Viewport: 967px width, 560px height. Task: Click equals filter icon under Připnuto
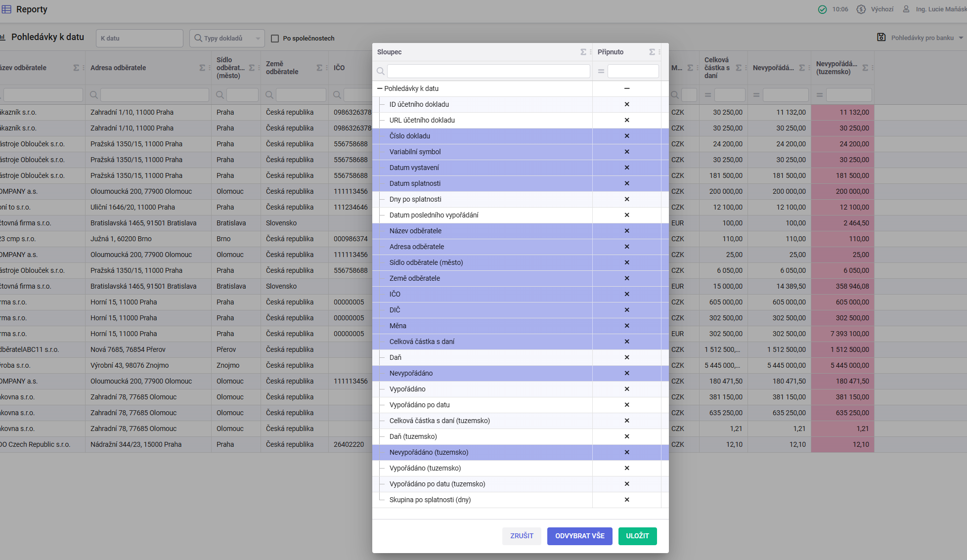pos(601,71)
